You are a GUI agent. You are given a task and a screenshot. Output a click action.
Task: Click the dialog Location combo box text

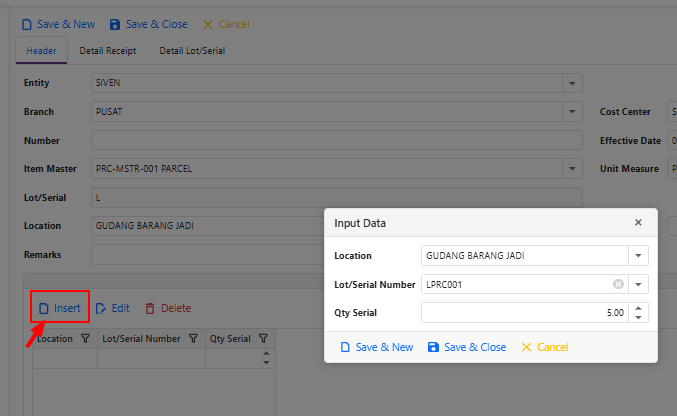click(x=525, y=256)
